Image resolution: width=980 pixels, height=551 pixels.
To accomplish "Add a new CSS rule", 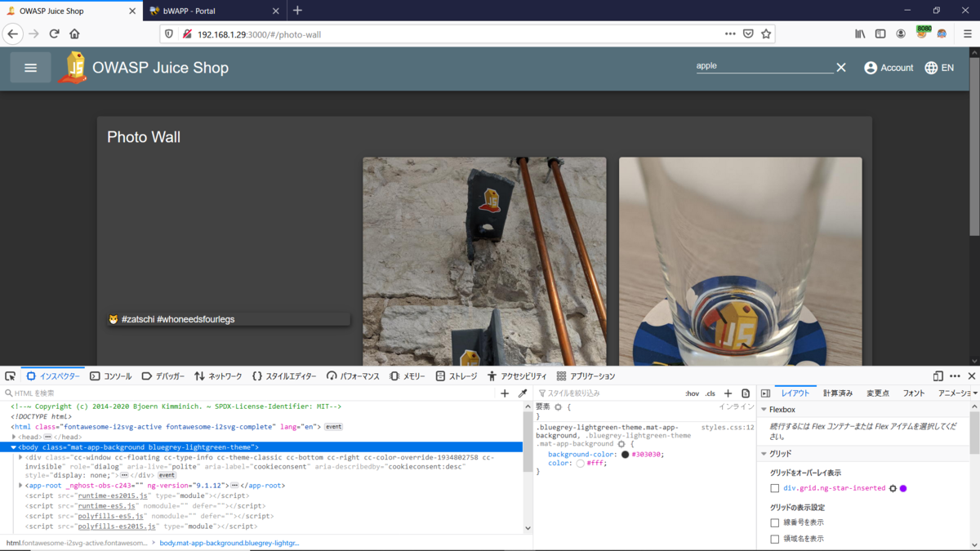I will tap(728, 393).
